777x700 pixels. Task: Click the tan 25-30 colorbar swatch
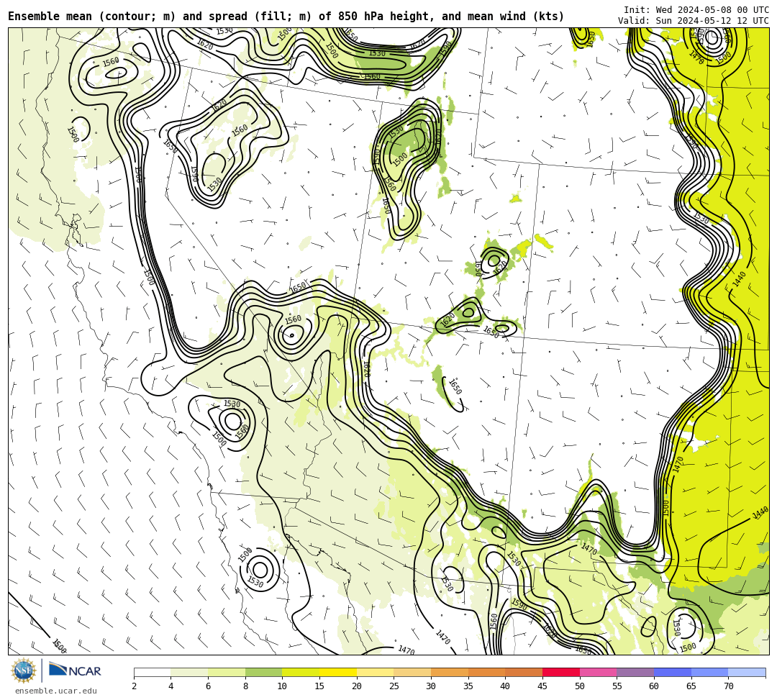[412, 672]
